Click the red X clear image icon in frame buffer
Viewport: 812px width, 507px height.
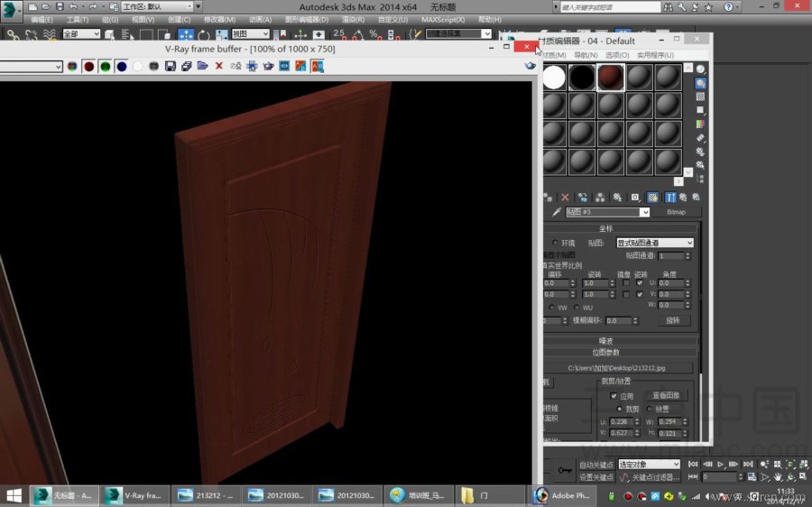click(x=219, y=66)
